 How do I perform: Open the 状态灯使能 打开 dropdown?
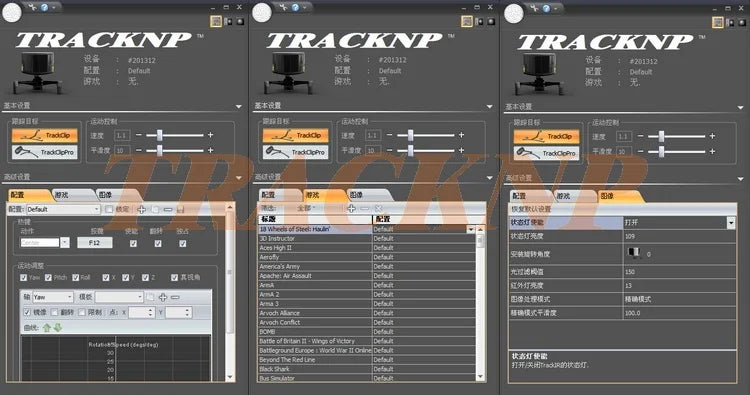[x=731, y=222]
